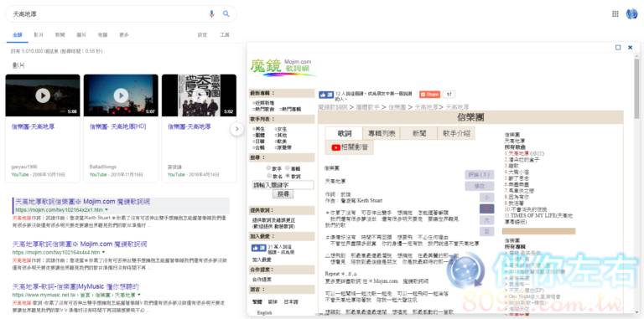Viewport: 644px width, 319px height.
Task: Play first video 信樂團-天高地厚 by garywu1986
Action: (x=43, y=95)
